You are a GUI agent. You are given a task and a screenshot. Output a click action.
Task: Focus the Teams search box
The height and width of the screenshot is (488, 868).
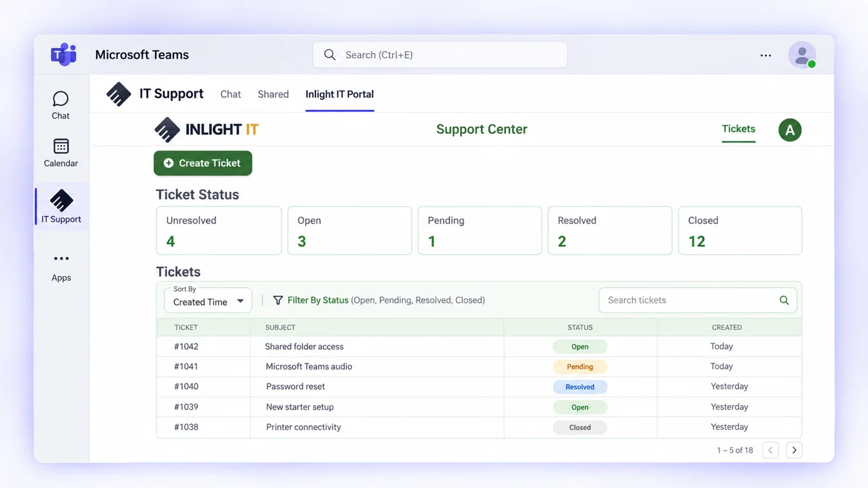pyautogui.click(x=440, y=55)
